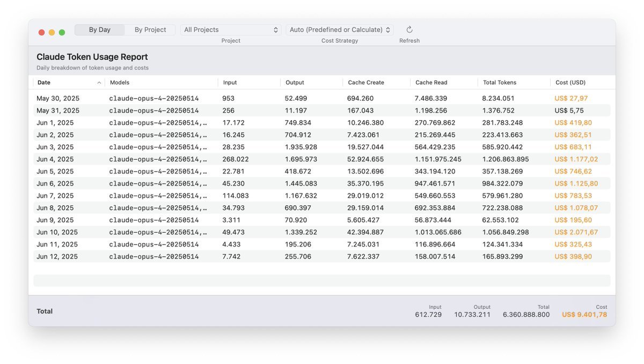644x364 pixels.
Task: Click the cost value US$ 398,90
Action: tap(573, 256)
